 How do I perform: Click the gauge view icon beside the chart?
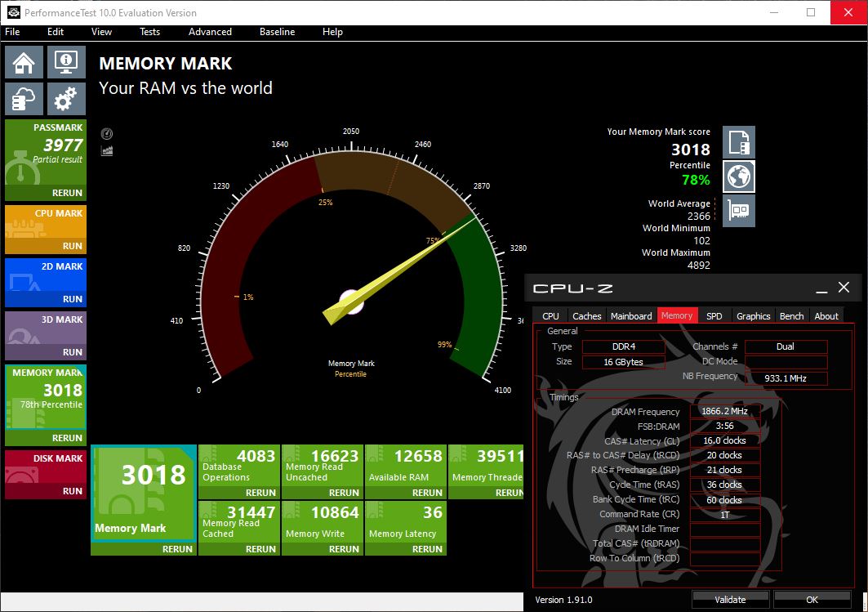coord(107,133)
